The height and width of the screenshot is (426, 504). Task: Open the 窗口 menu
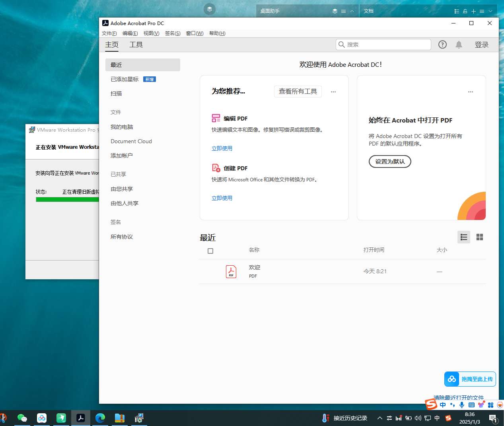[x=195, y=33]
